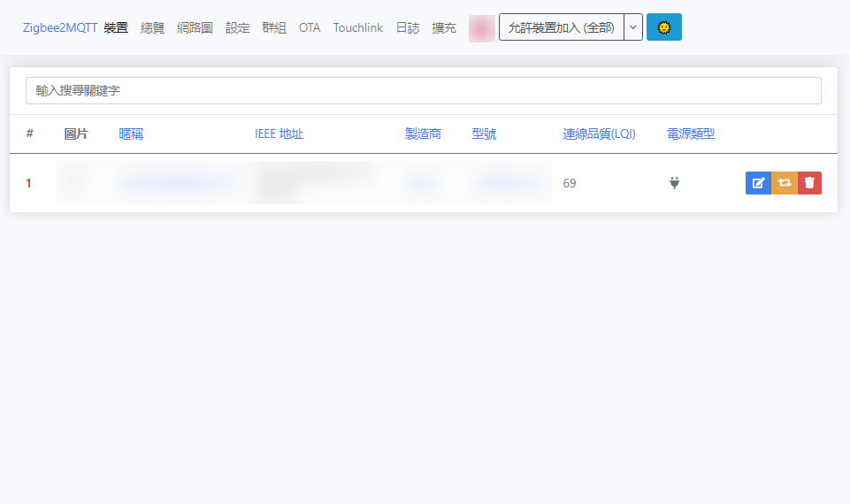Expand the 允許裝置加入 dropdown arrow
This screenshot has width=850, height=504.
[633, 27]
